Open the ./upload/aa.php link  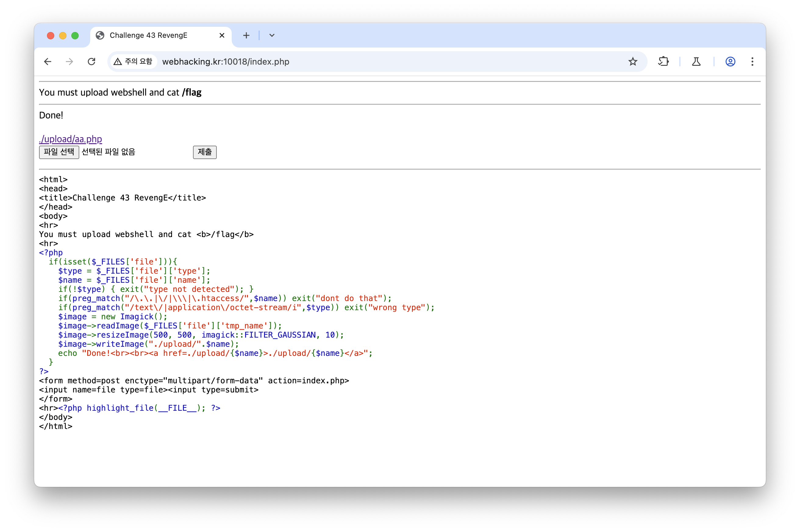coord(71,139)
